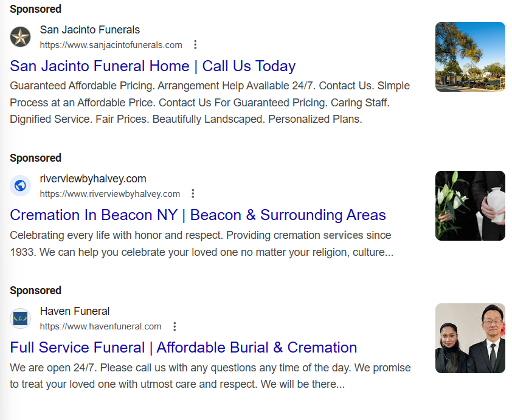Open the three-dot menu on the Haven Funeral ad
The height and width of the screenshot is (420, 512).
pos(175,326)
